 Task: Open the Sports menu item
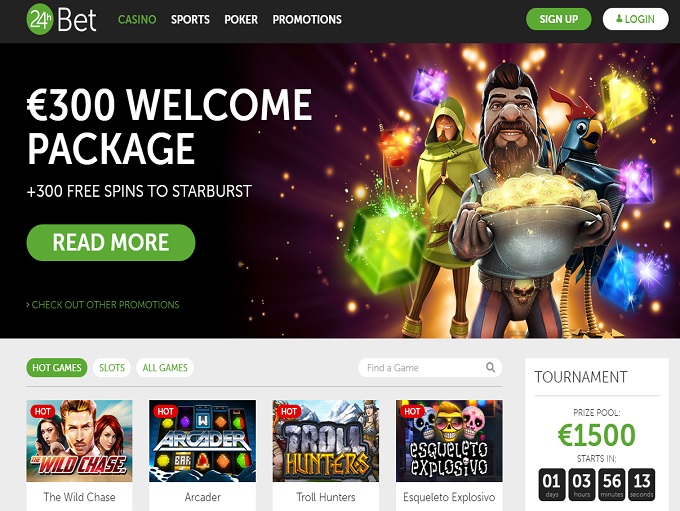pyautogui.click(x=190, y=20)
